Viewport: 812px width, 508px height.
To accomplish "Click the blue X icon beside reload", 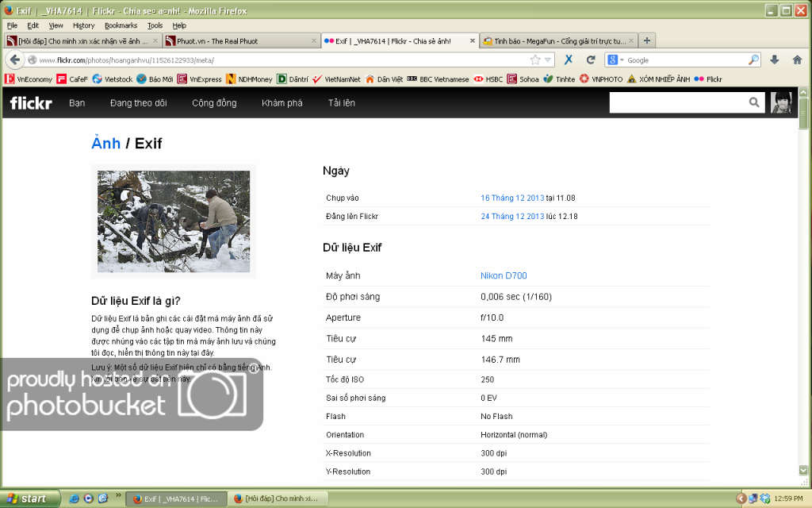I will pyautogui.click(x=569, y=60).
